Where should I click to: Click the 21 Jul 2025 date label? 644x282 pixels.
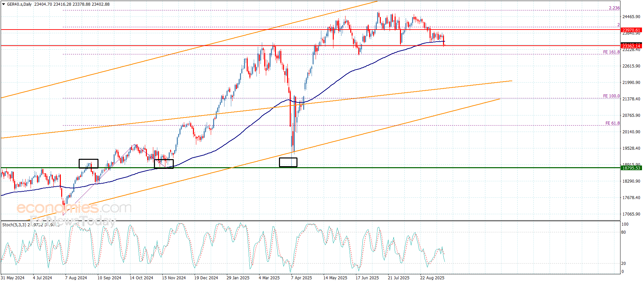tap(399, 278)
